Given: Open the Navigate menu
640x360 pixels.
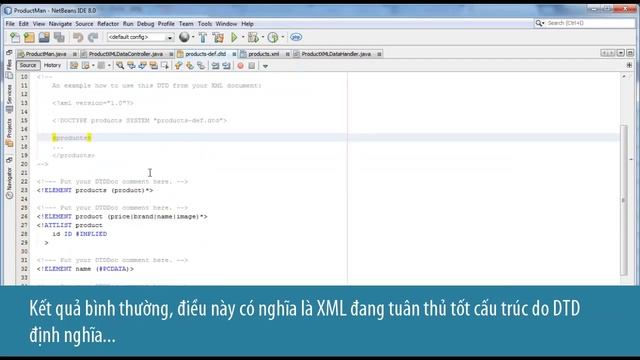Looking at the screenshot, I should coord(60,24).
